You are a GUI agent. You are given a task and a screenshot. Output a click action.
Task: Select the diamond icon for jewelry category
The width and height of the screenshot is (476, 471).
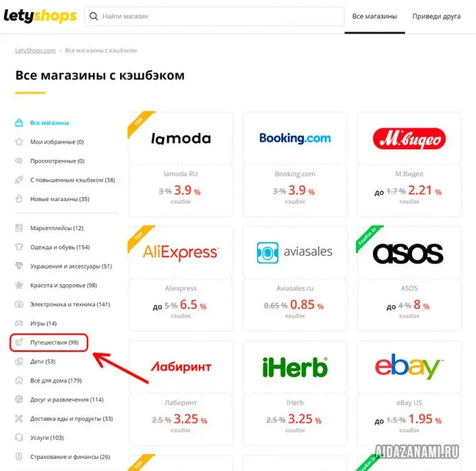18,266
